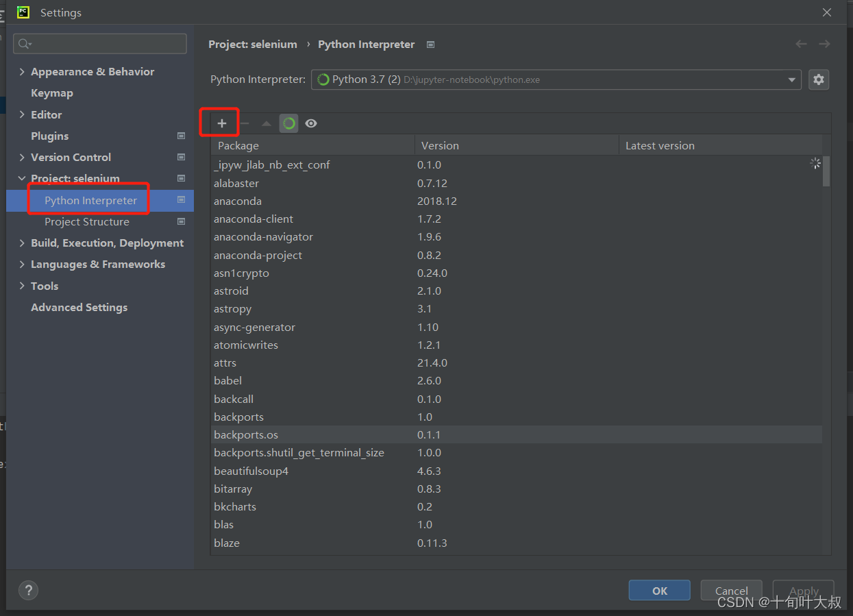Open the Keymap settings page
Viewport: 853px width, 616px height.
(x=51, y=93)
